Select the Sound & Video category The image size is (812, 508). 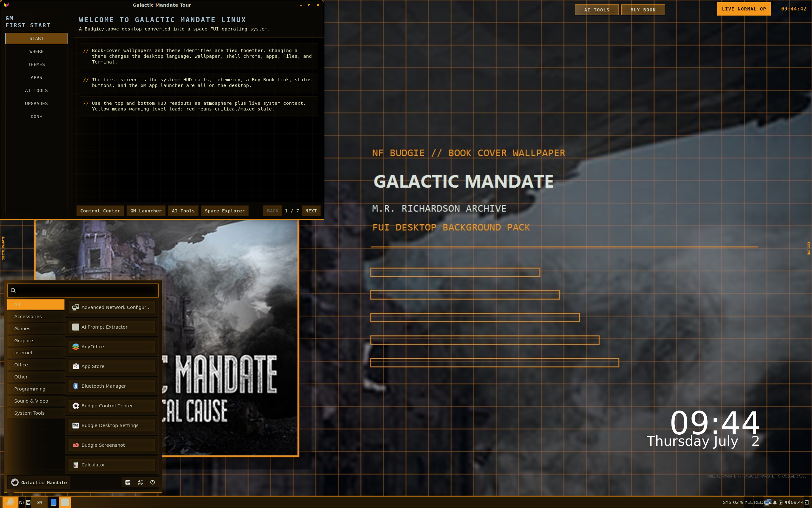click(x=36, y=401)
